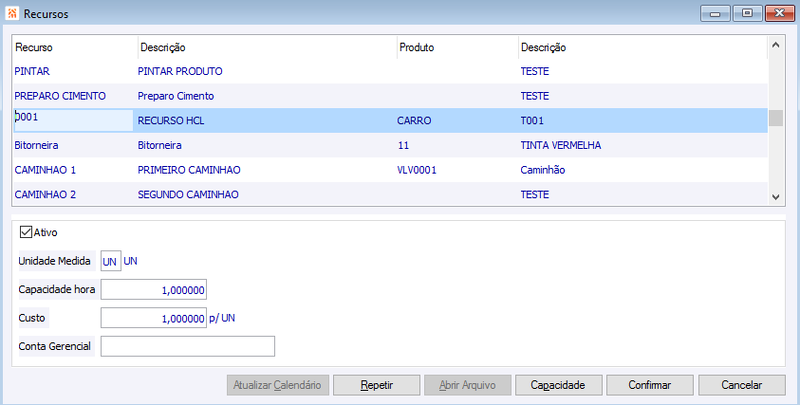Click the CARRO product cell
800x405 pixels.
pyautogui.click(x=414, y=121)
